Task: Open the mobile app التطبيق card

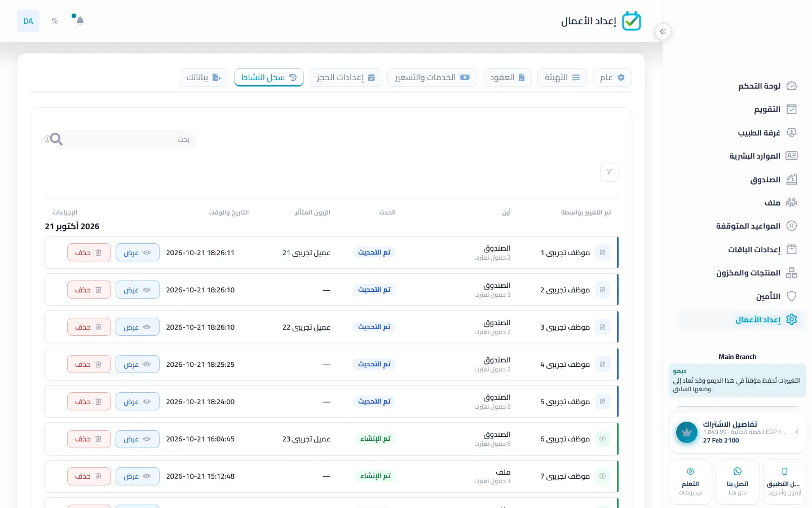Action: click(x=784, y=482)
